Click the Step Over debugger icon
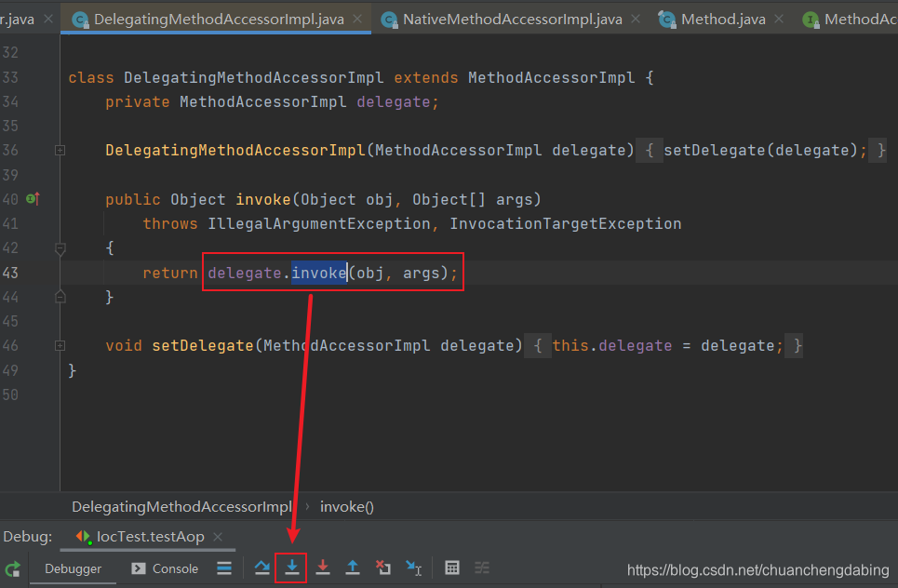The image size is (898, 588). pos(262,568)
